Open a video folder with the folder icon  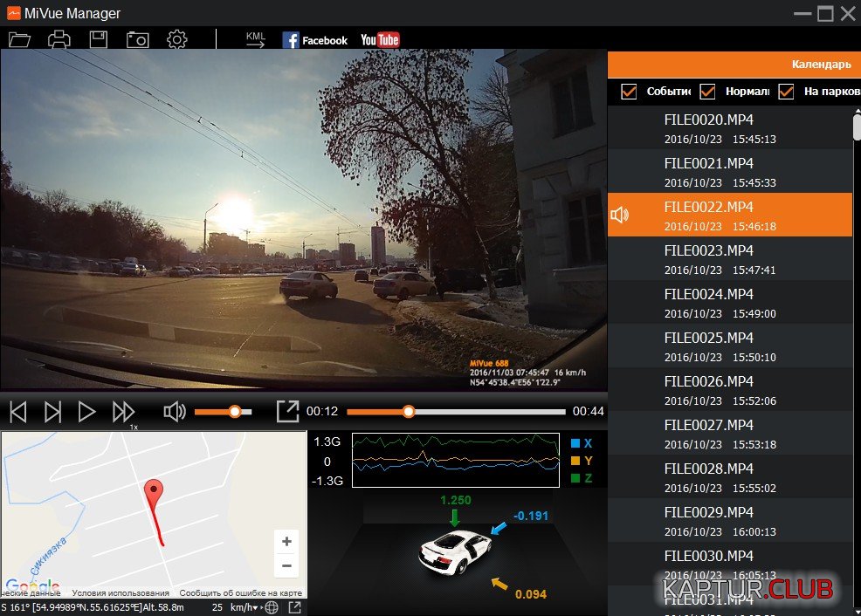(19, 39)
